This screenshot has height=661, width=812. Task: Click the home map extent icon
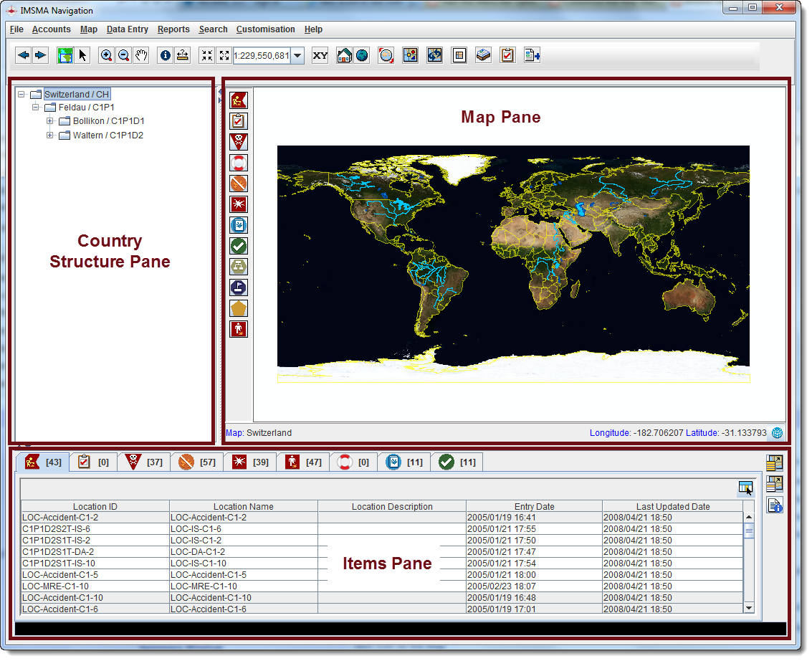coord(345,56)
